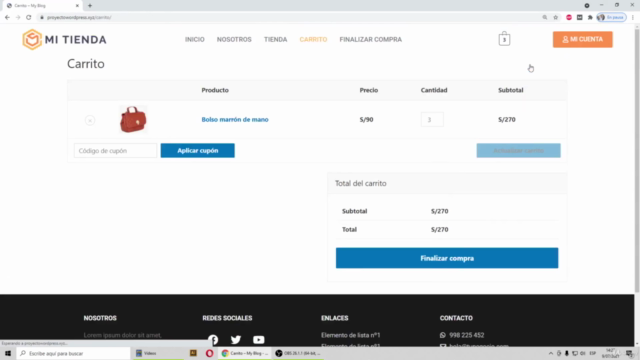
Task: Switch to the OBS taskbar window
Action: click(298, 353)
